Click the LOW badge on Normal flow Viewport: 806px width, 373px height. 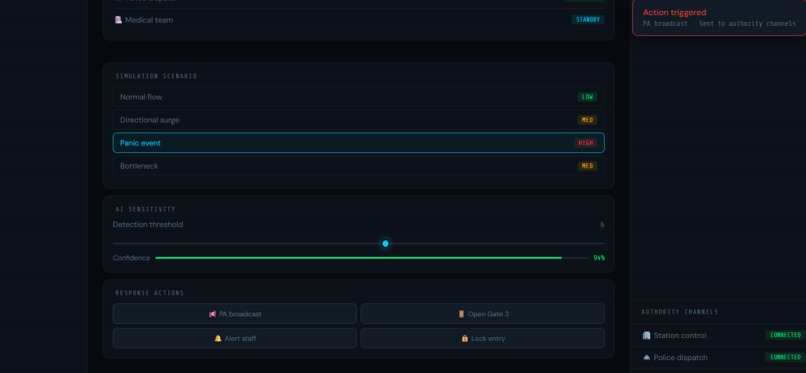(x=588, y=97)
